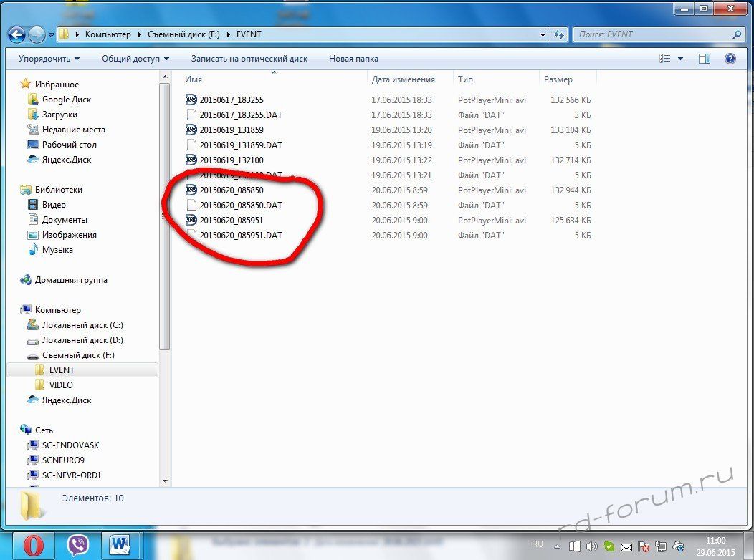Click the refresh address bar icon
The height and width of the screenshot is (560, 754).
pyautogui.click(x=559, y=34)
